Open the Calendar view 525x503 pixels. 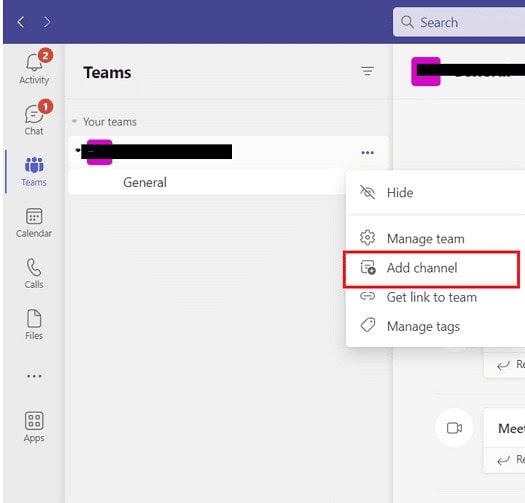[x=34, y=223]
